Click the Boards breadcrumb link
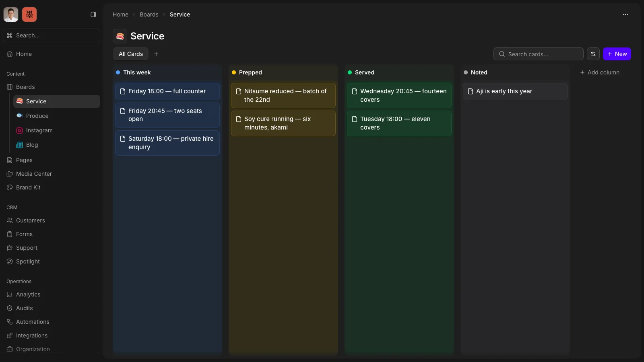This screenshot has width=644, height=362. point(149,14)
